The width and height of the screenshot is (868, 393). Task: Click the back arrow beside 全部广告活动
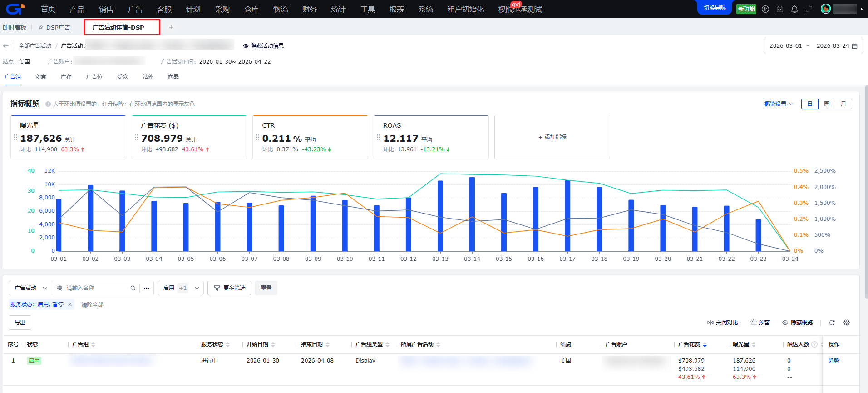(x=6, y=46)
